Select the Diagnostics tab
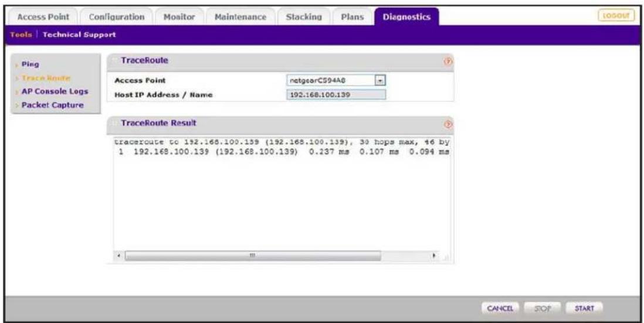Image resolution: width=644 pixels, height=323 pixels. (406, 17)
